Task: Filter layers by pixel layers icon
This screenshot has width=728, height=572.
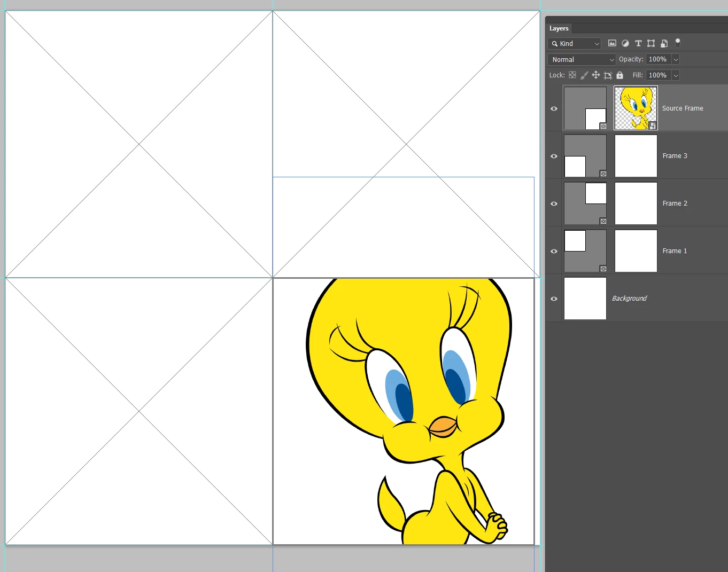Action: [x=612, y=43]
